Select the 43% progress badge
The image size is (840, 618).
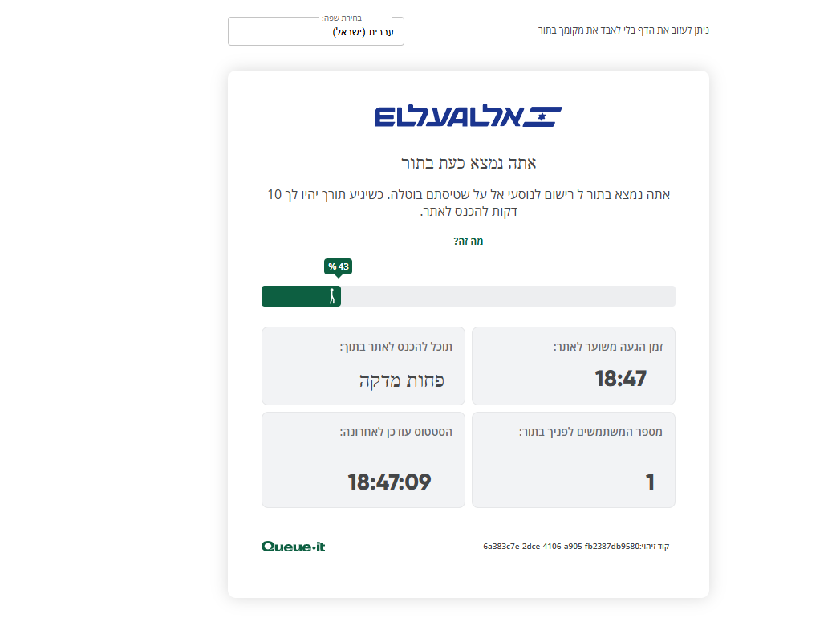coord(336,266)
